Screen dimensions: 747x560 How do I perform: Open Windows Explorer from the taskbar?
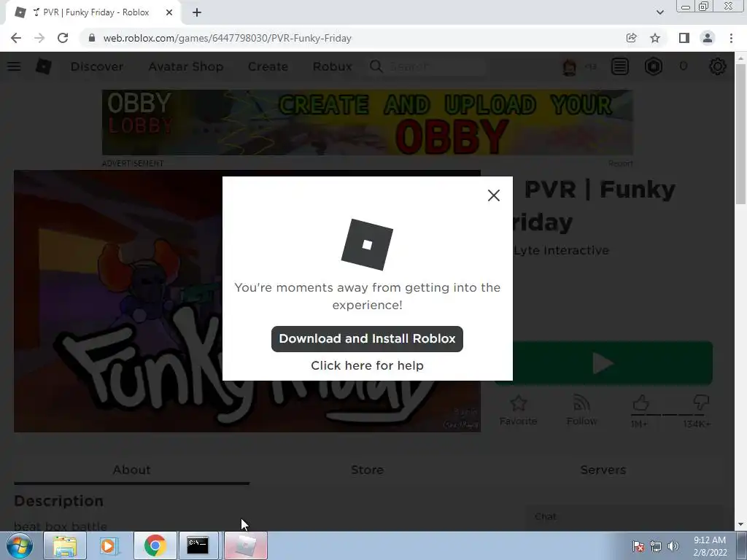(x=65, y=545)
